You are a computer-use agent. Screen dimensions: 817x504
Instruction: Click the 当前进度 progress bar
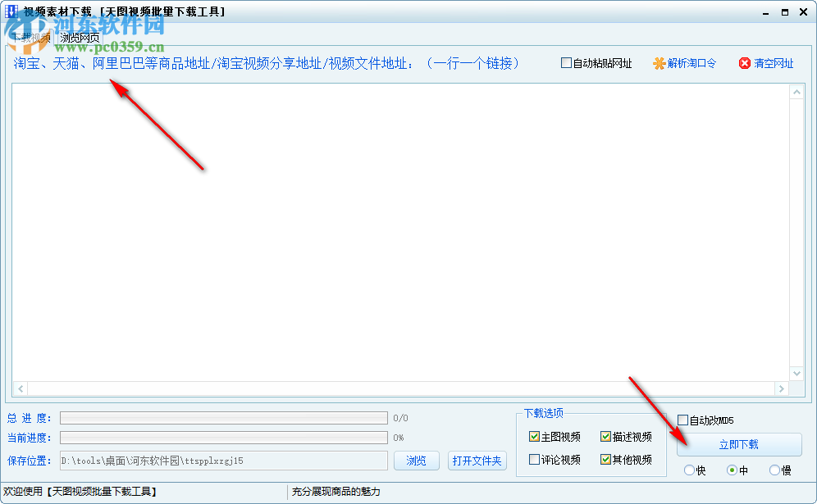coord(224,438)
